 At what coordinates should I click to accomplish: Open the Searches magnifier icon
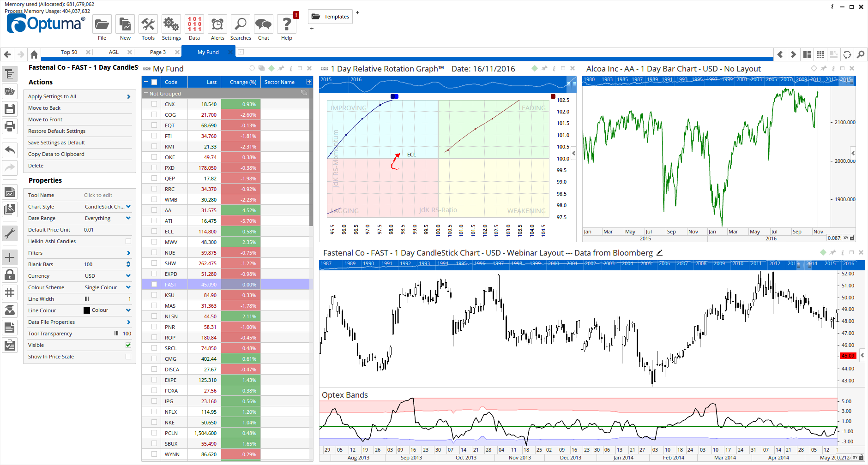[x=241, y=24]
